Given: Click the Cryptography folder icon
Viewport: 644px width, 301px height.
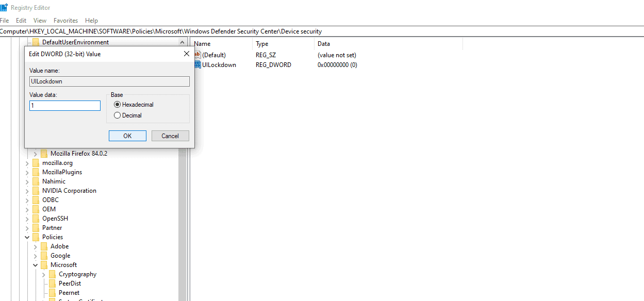Looking at the screenshot, I should (x=52, y=274).
